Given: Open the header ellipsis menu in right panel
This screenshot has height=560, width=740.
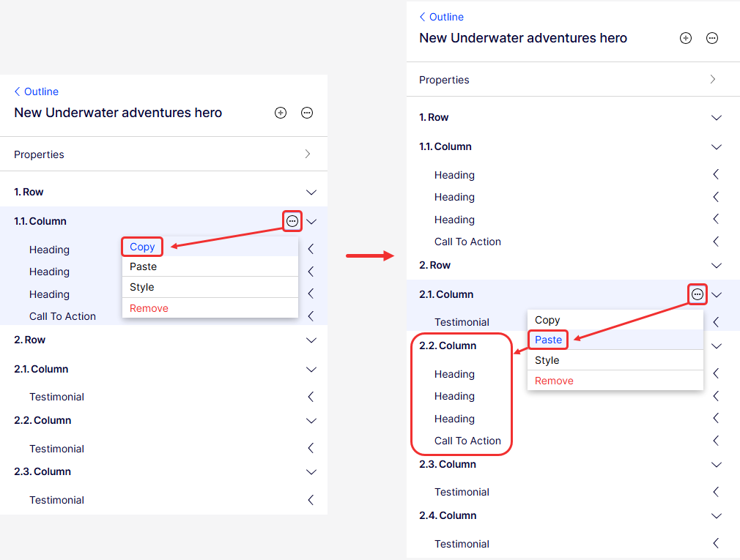Looking at the screenshot, I should 712,38.
